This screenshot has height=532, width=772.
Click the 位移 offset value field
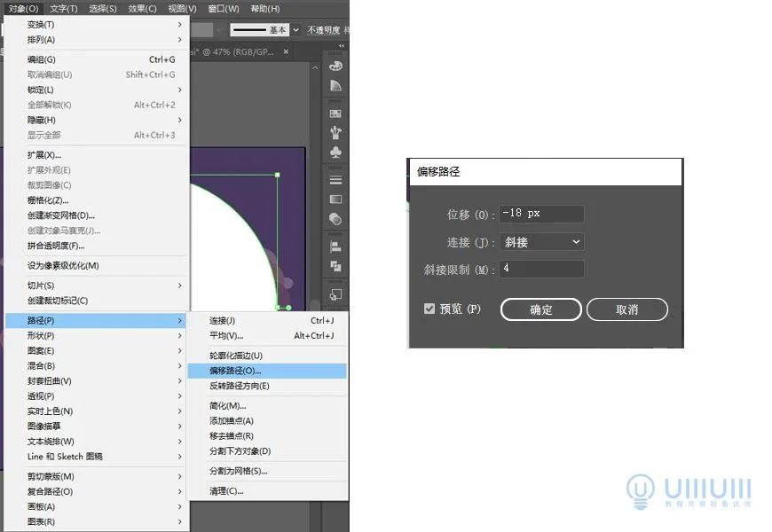click(540, 213)
